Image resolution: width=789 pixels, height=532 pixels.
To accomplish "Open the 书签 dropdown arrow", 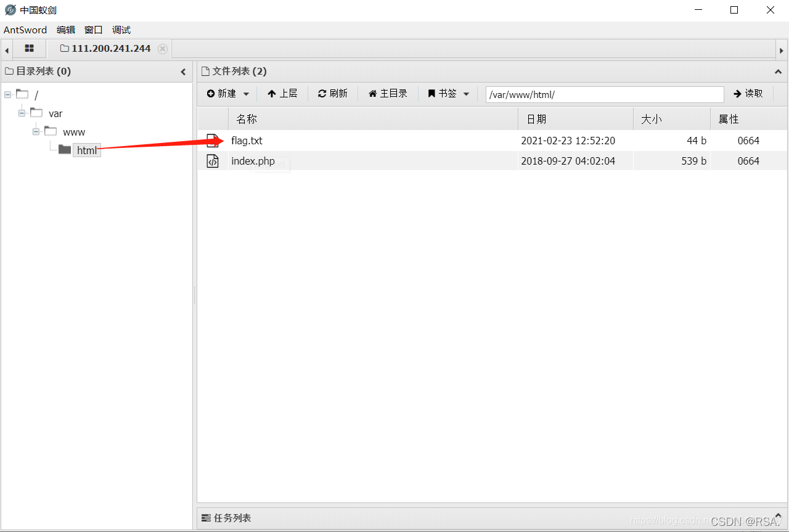I will click(466, 94).
